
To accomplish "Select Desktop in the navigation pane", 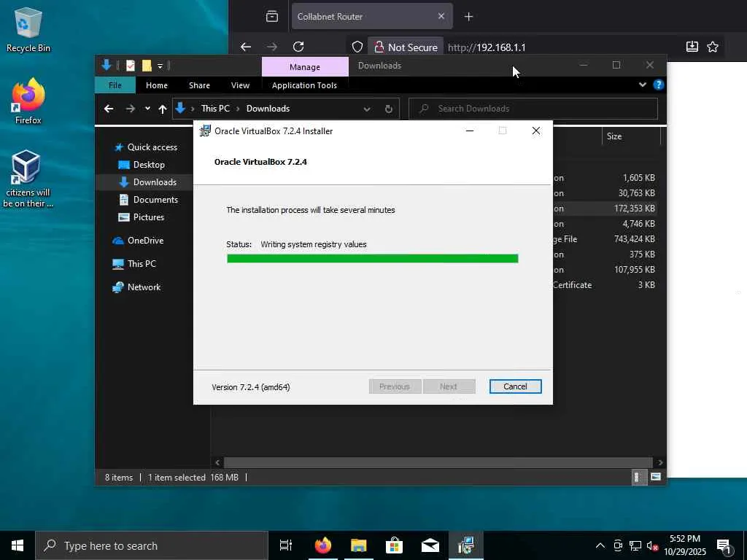I will 149,165.
